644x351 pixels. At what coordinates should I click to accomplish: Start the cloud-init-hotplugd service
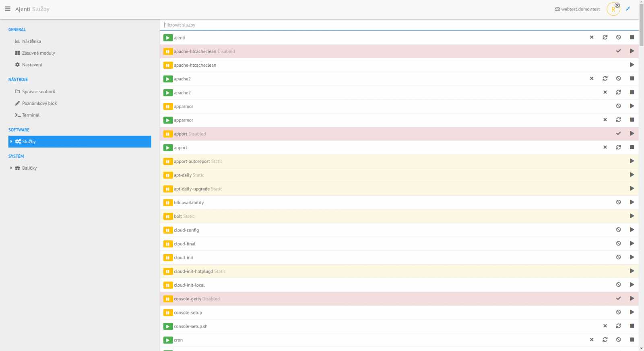[632, 271]
